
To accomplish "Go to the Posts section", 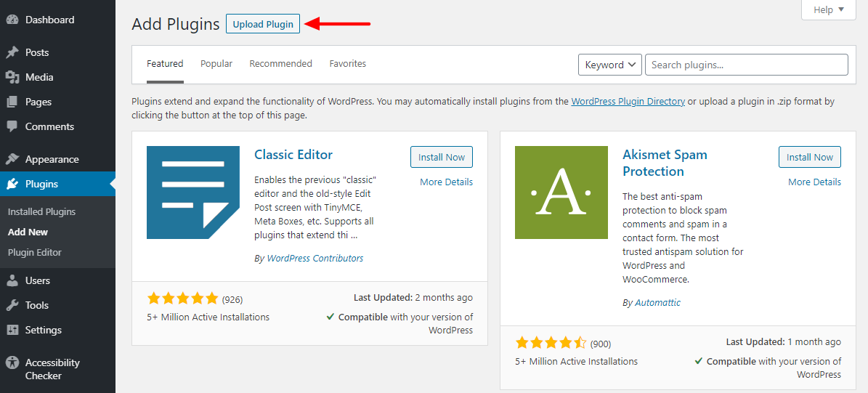I will tap(37, 52).
